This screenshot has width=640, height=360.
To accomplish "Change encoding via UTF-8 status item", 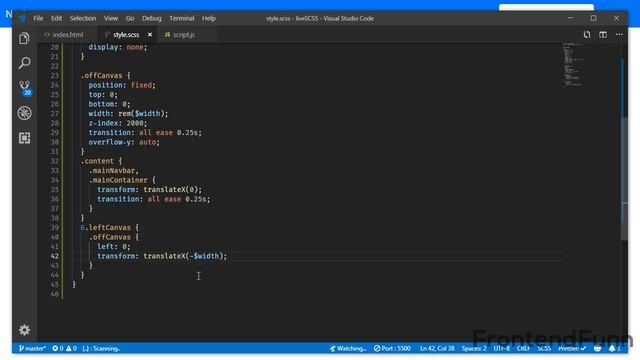I will click(502, 348).
